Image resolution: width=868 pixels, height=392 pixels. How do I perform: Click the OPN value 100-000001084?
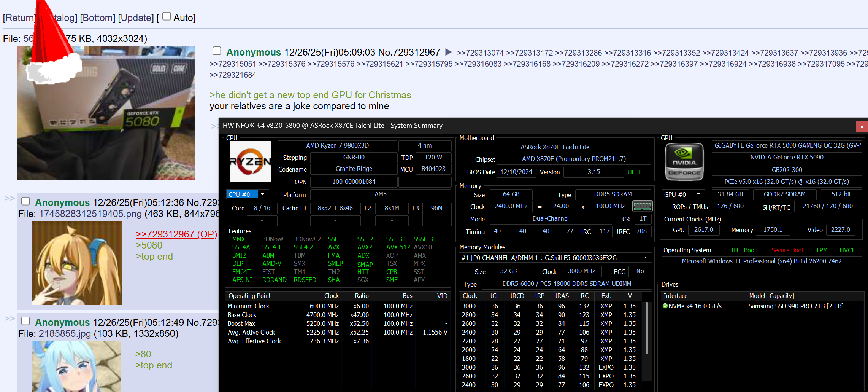354,182
